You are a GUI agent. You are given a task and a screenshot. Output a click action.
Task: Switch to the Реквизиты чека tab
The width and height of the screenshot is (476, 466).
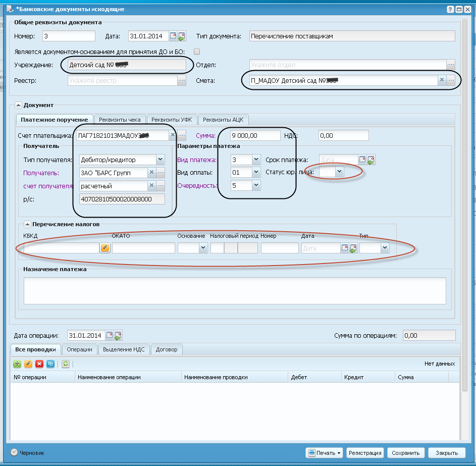120,119
